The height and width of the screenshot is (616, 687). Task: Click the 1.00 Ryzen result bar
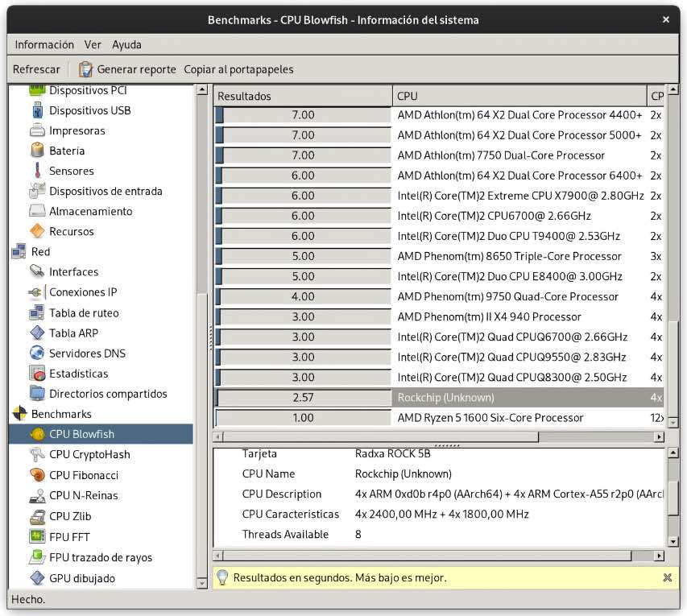tap(303, 418)
